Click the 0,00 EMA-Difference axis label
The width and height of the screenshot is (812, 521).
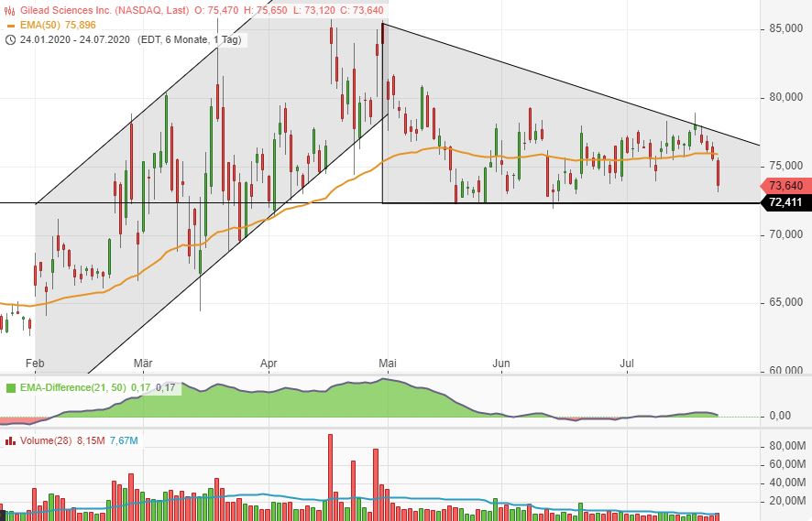(780, 416)
